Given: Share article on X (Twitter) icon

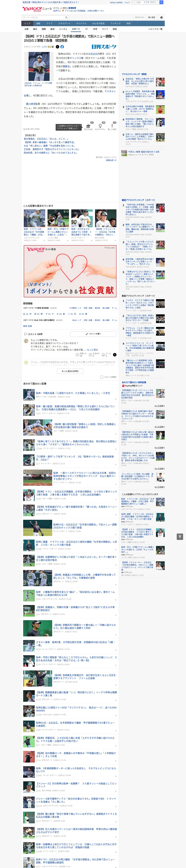Looking at the screenshot, I should tap(57, 47).
